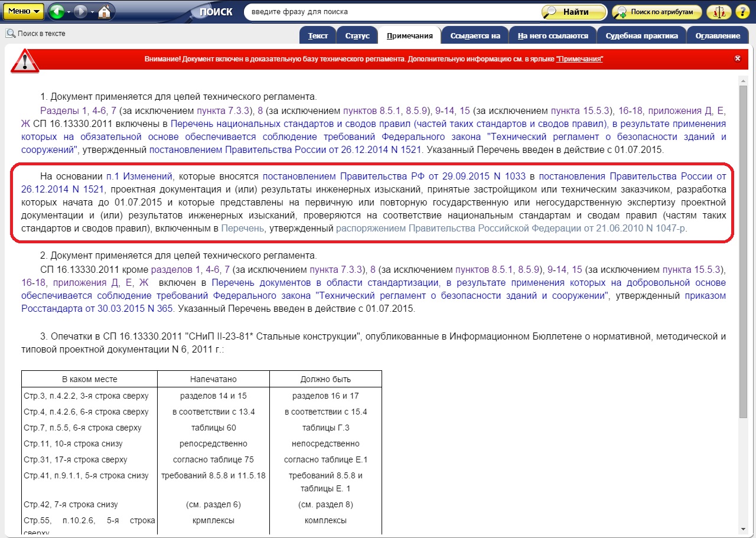Click the grey forward navigation arrow
756x538 pixels.
tap(80, 11)
